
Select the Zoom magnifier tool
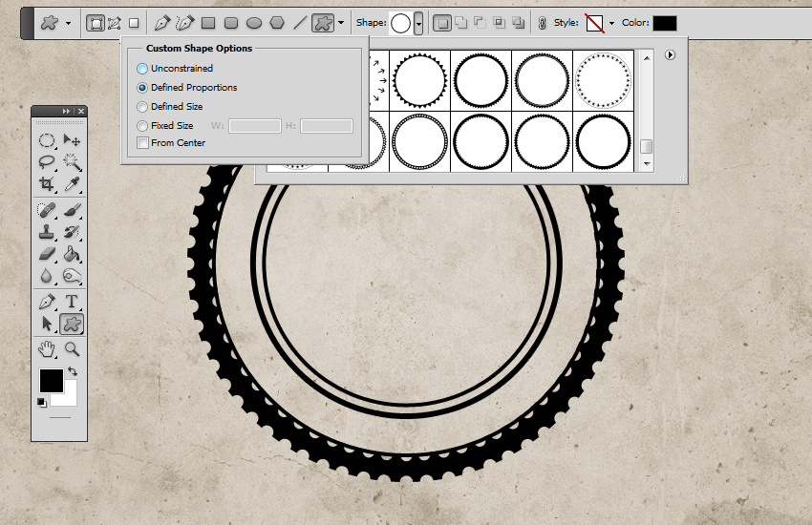tap(72, 349)
